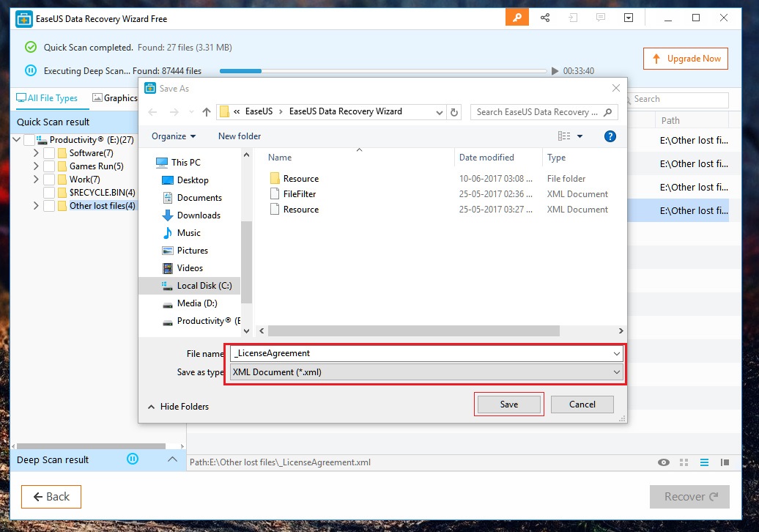Select Local Disk (C:) drive
The image size is (759, 532).
tap(189, 286)
